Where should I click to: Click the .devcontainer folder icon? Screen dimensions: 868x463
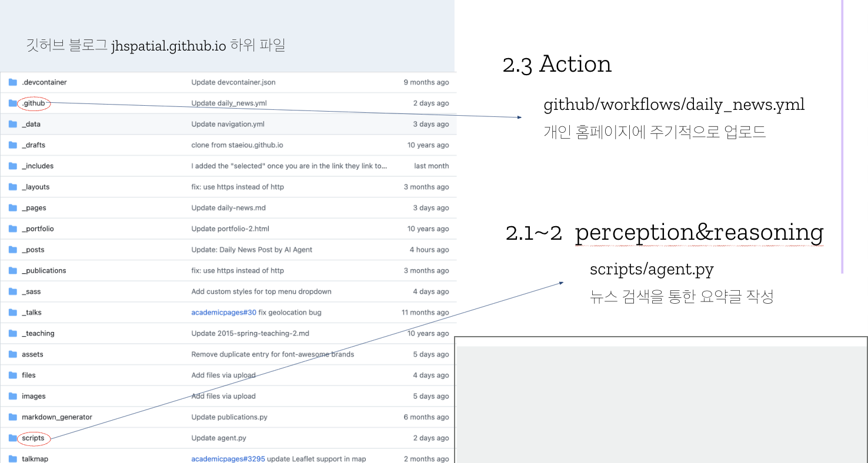pos(12,82)
